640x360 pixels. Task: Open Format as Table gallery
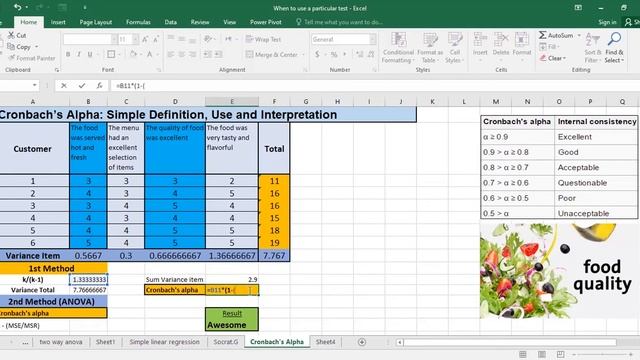point(430,48)
